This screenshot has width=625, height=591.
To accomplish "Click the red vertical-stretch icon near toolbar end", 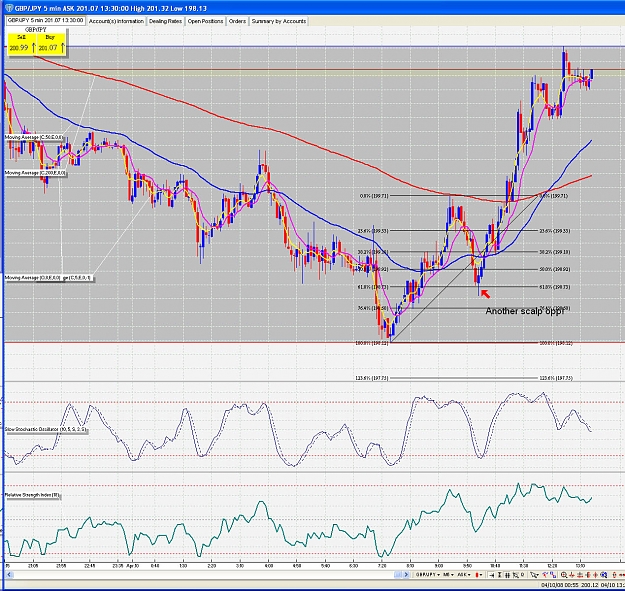I will click(x=614, y=575).
